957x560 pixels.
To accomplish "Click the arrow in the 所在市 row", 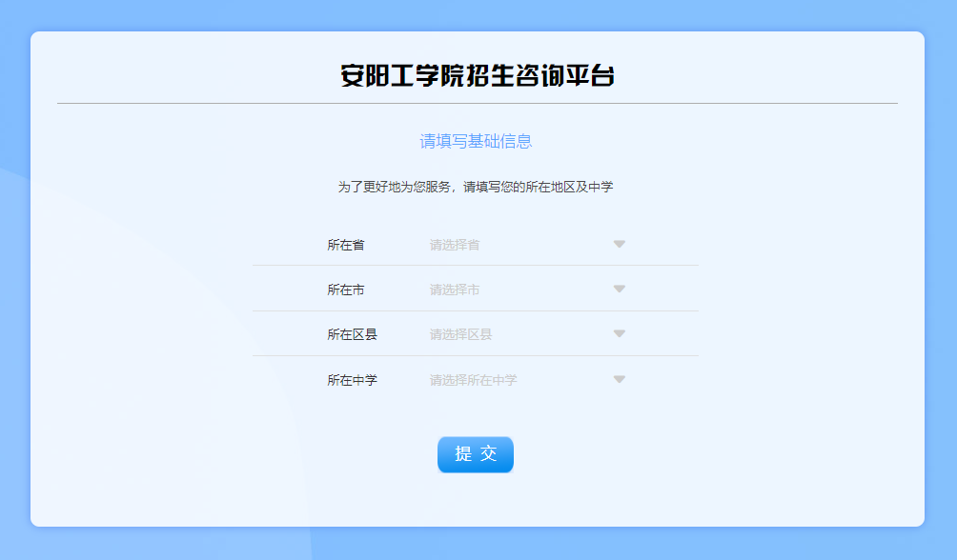I will coord(619,290).
